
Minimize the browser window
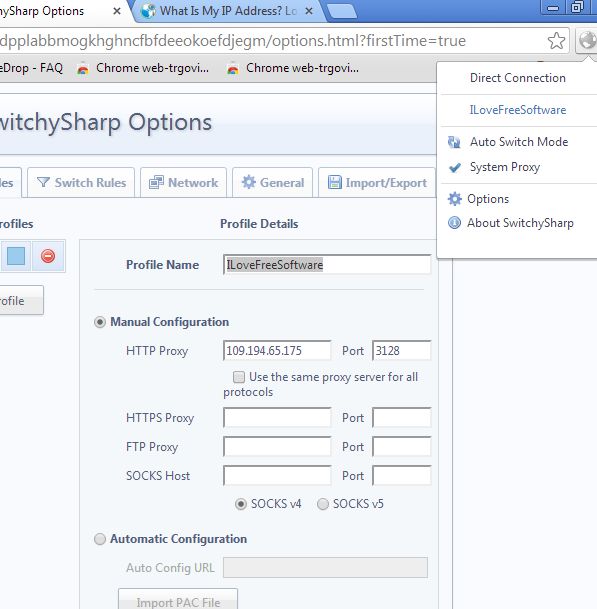553,7
